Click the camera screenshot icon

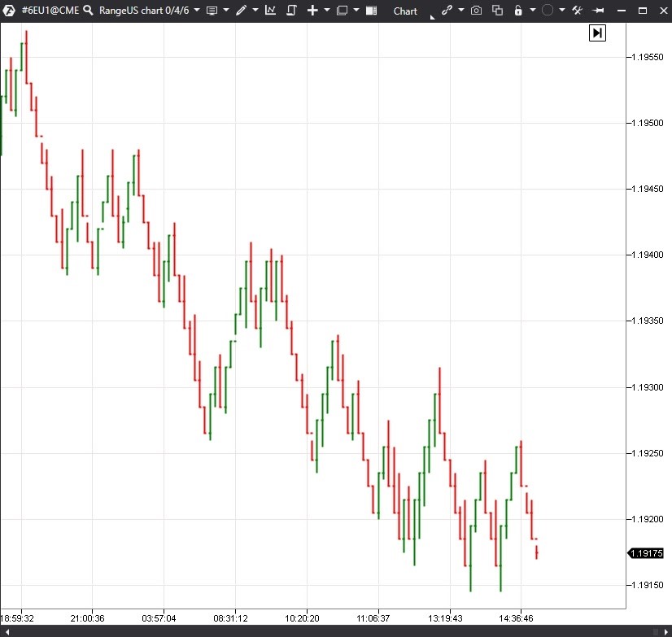point(476,11)
